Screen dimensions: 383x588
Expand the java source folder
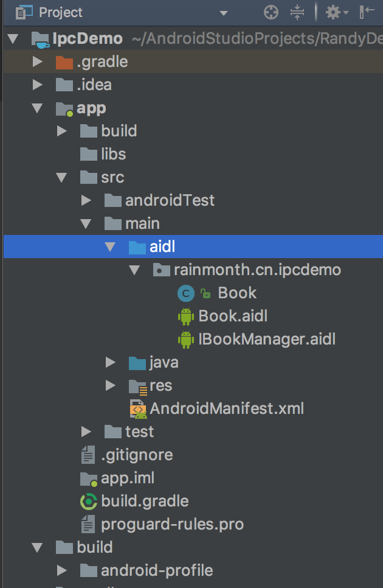[x=110, y=362]
